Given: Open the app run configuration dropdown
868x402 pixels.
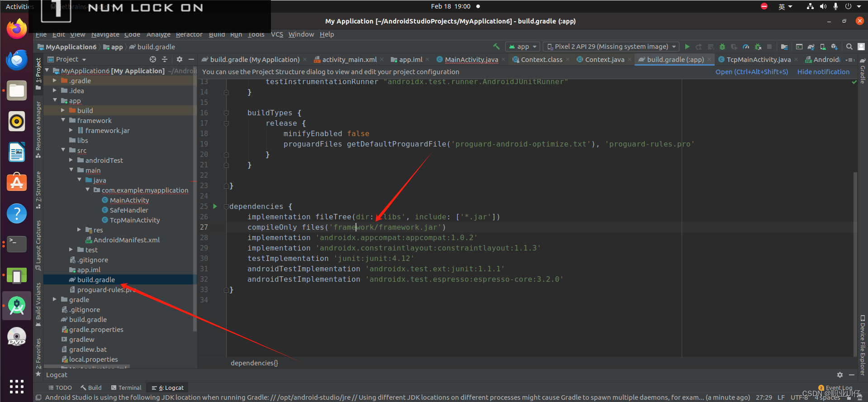Looking at the screenshot, I should (x=523, y=47).
